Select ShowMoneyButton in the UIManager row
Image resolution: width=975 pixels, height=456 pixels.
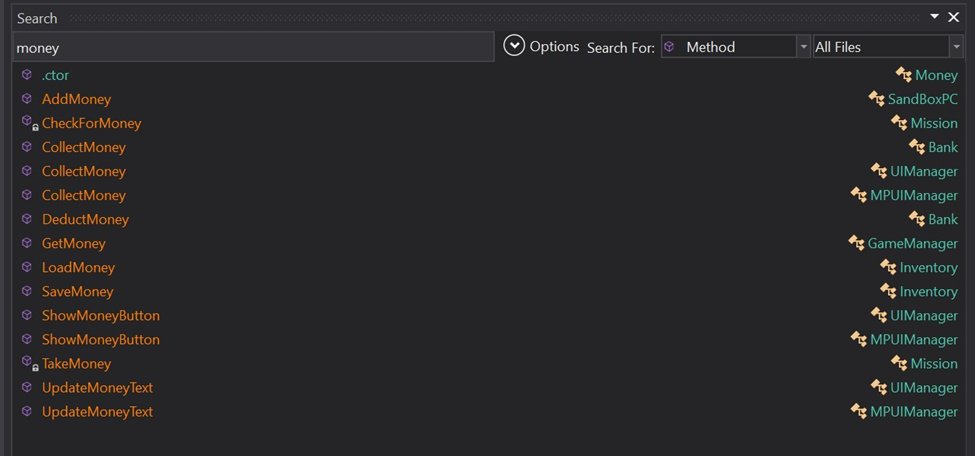(101, 315)
